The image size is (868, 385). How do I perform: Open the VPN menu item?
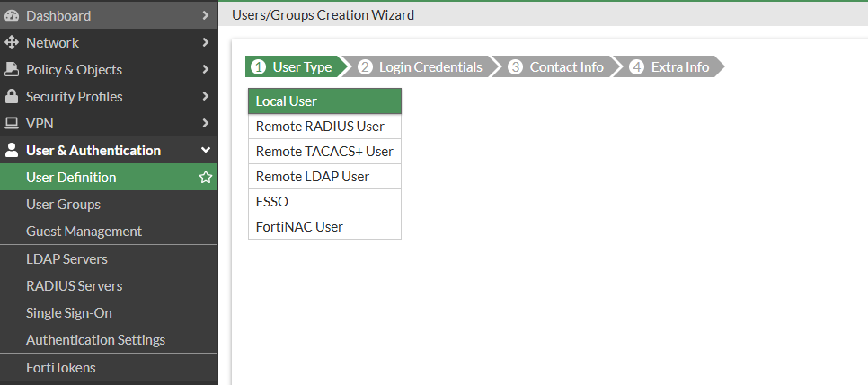[109, 123]
